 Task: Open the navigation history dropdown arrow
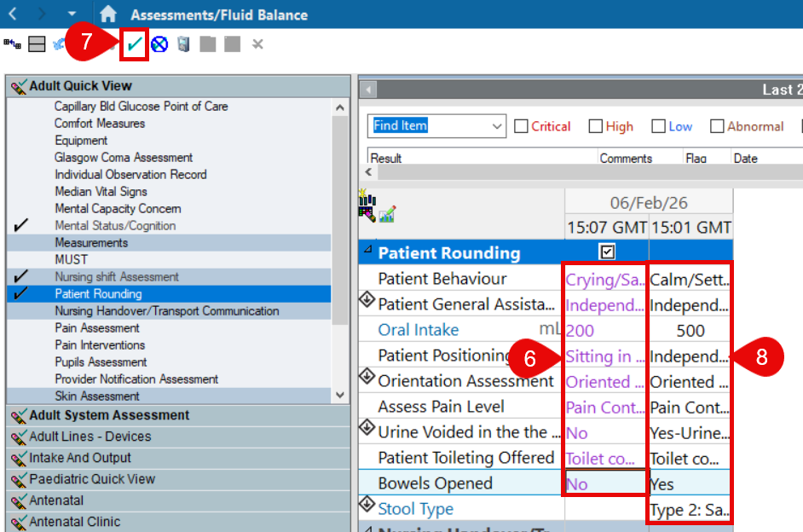click(72, 14)
